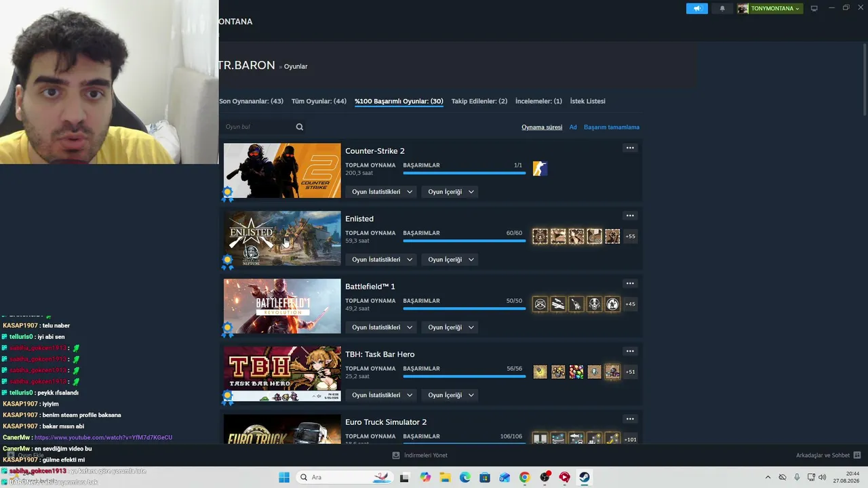The image size is (868, 488).
Task: Click the Enlisted cover thumbnail
Action: click(x=282, y=238)
